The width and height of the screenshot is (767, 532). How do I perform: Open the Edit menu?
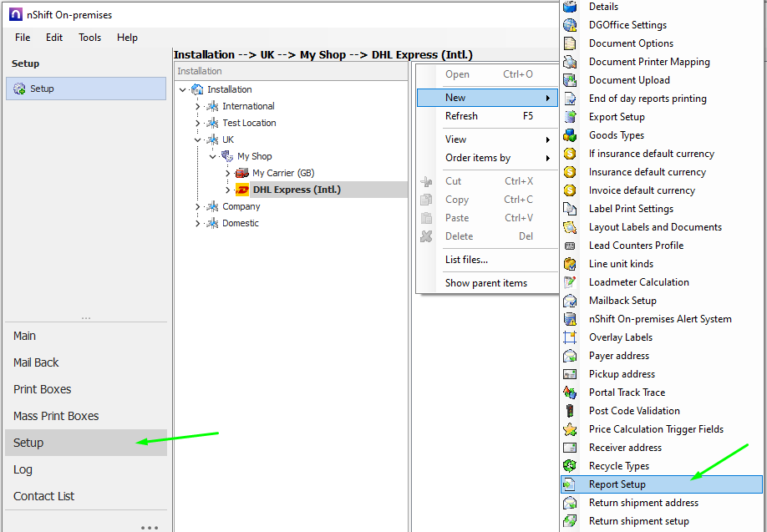54,38
